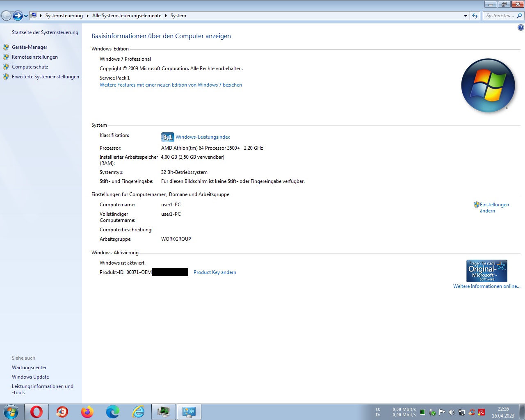Click shield icon next to Erweiterte Systemeinstellungen
Image resolution: width=525 pixels, height=420 pixels.
(x=6, y=77)
